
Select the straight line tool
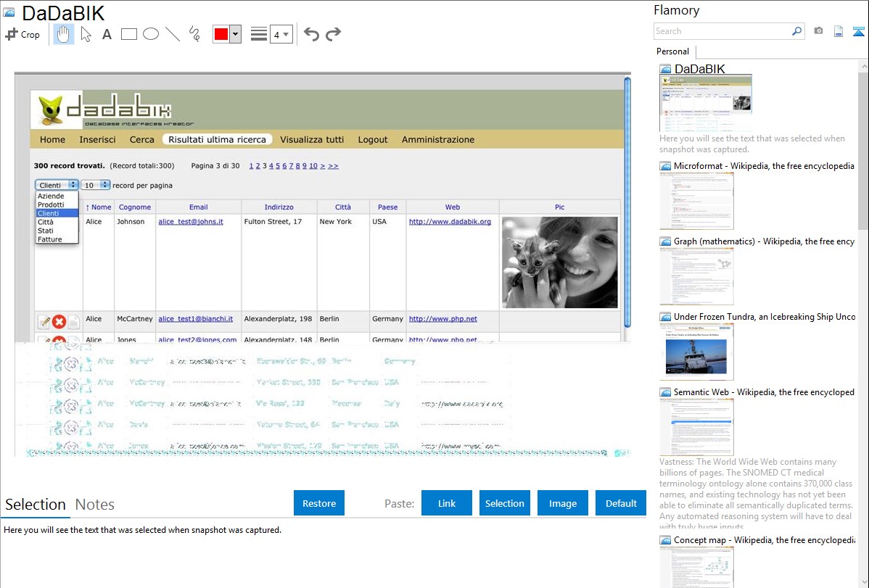click(x=173, y=34)
